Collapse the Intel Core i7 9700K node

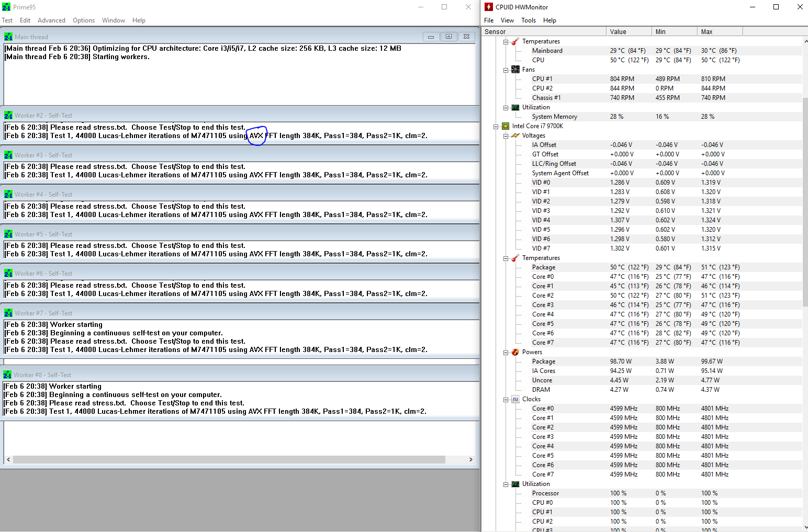pyautogui.click(x=496, y=127)
